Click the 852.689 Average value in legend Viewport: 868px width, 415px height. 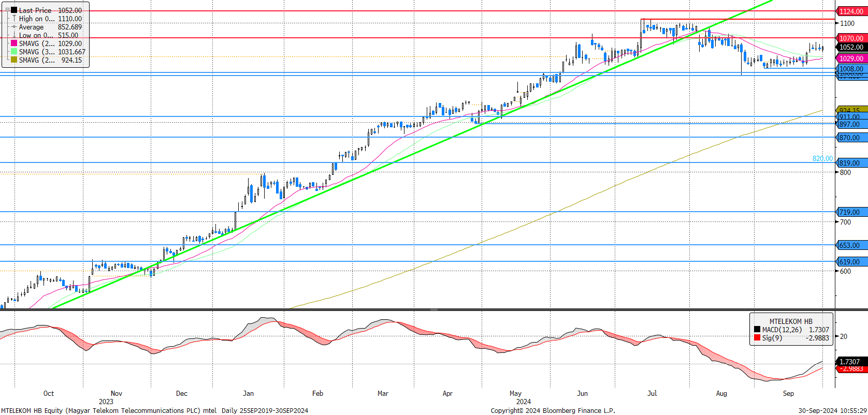pyautogui.click(x=70, y=27)
